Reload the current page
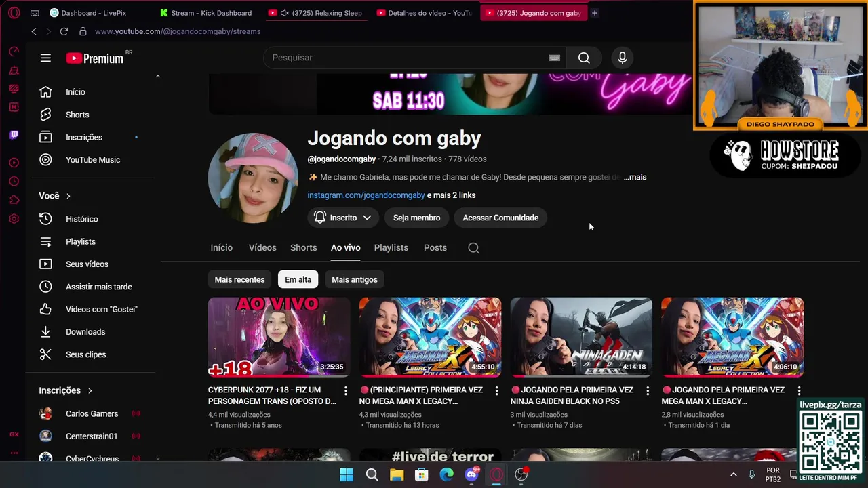Image resolution: width=868 pixels, height=488 pixels. [x=64, y=31]
